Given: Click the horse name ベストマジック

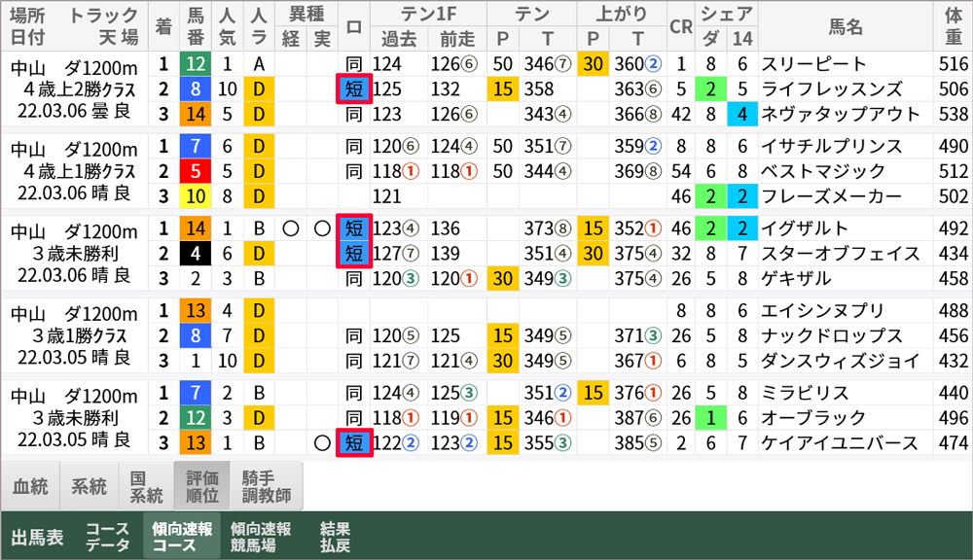Looking at the screenshot, I should coord(823,171).
